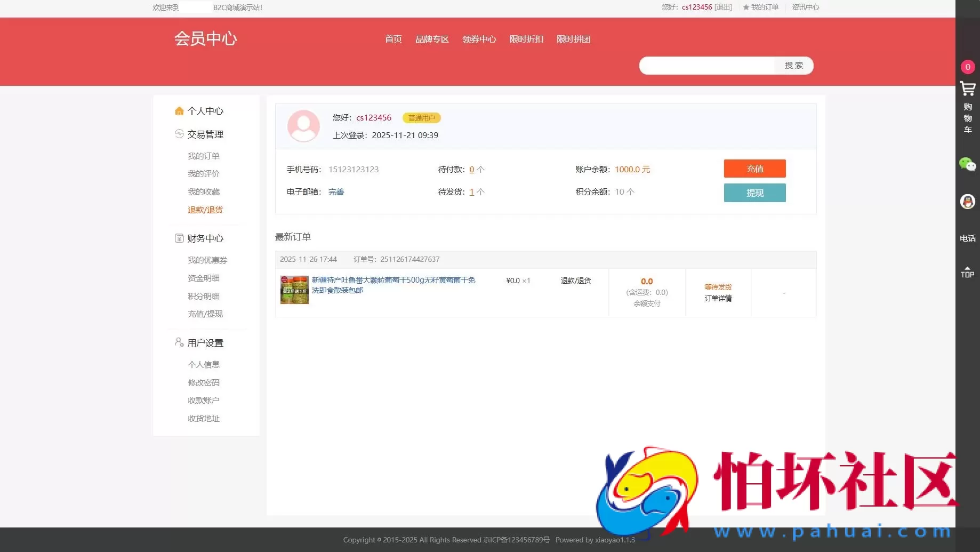Open QQ customer service icon
Image resolution: width=980 pixels, height=552 pixels.
967,201
